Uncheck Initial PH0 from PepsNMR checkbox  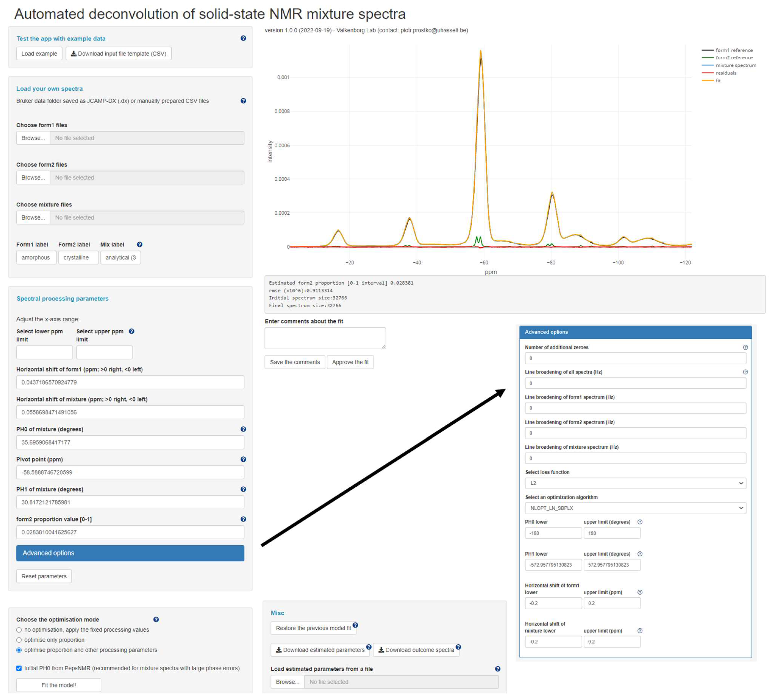pos(19,668)
